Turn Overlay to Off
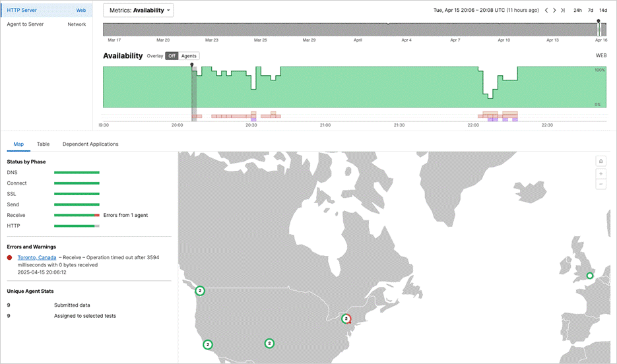The height and width of the screenshot is (364, 617). (172, 56)
